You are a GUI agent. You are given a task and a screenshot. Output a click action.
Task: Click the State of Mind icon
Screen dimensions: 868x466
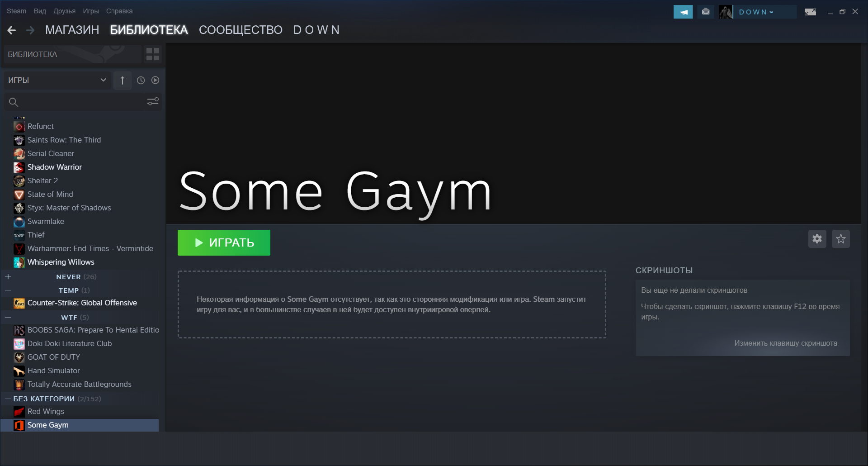[19, 195]
